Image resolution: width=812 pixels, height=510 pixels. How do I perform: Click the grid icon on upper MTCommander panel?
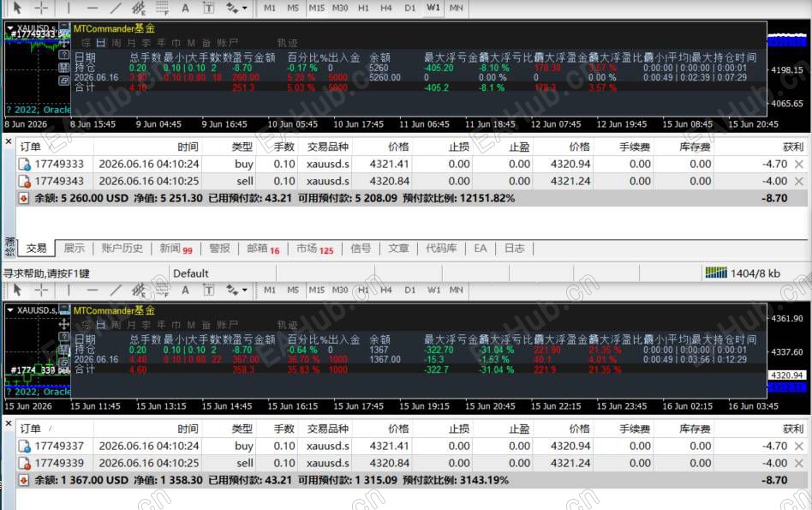(x=64, y=68)
